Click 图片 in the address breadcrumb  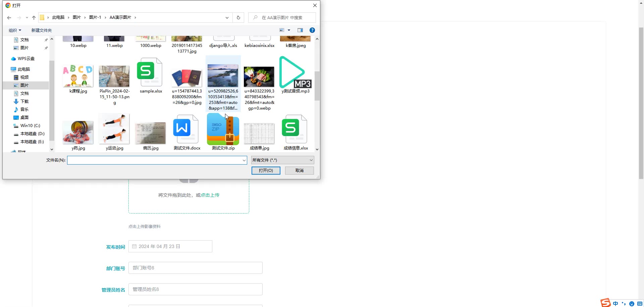77,17
